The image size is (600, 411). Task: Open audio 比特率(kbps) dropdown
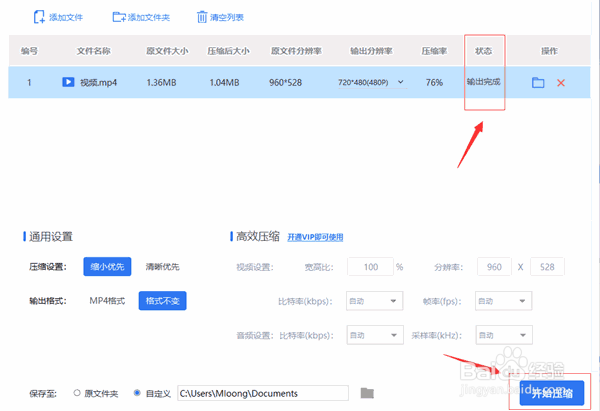pos(375,335)
